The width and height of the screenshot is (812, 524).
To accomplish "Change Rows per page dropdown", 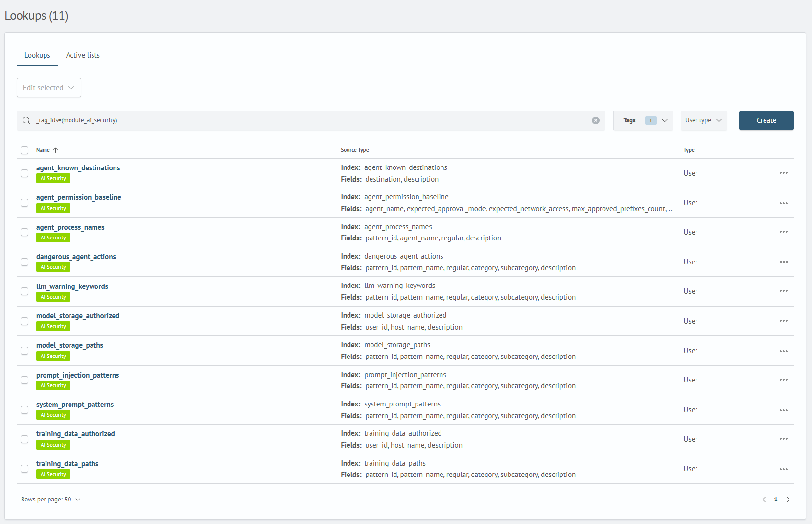I will 51,500.
